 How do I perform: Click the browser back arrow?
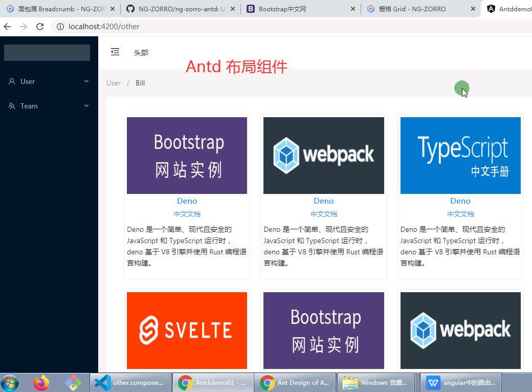click(x=7, y=27)
